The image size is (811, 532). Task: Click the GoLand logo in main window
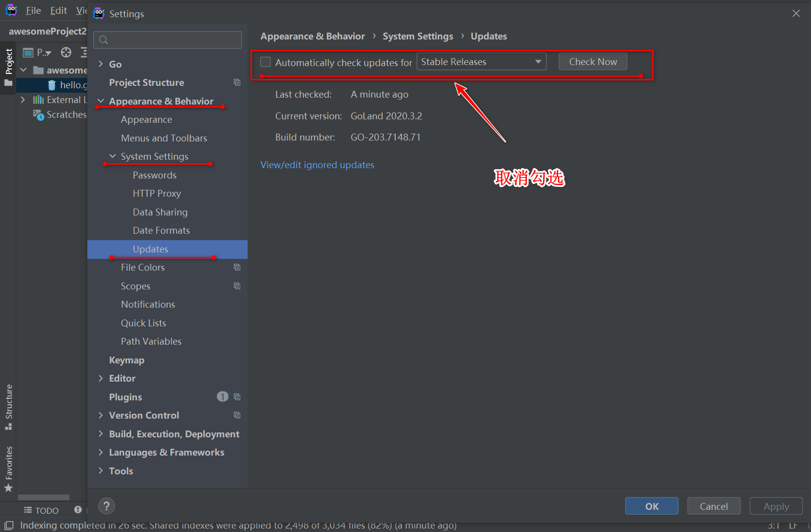coord(11,10)
